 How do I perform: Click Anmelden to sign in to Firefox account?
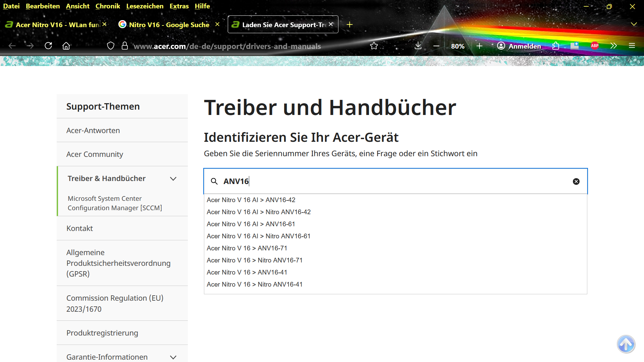click(x=519, y=46)
